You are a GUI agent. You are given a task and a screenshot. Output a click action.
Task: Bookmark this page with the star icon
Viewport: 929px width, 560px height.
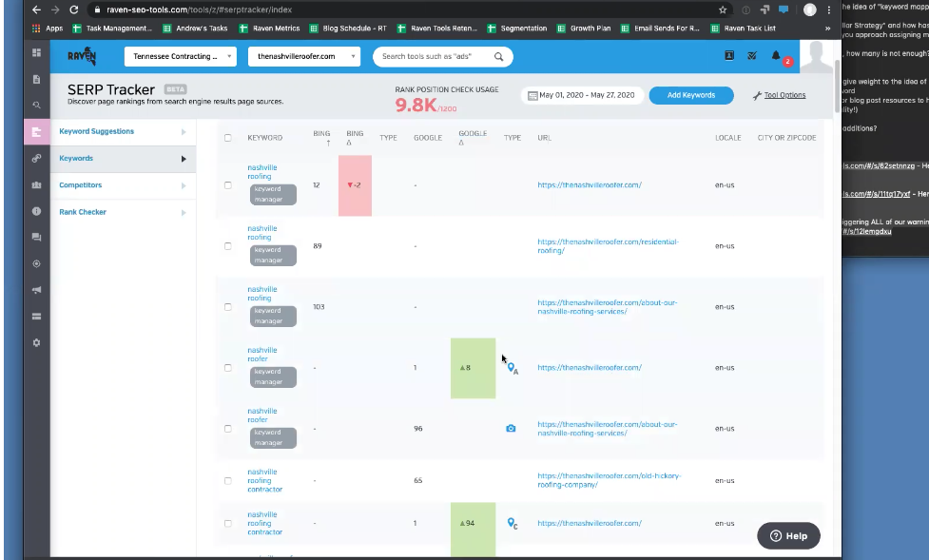(x=723, y=10)
